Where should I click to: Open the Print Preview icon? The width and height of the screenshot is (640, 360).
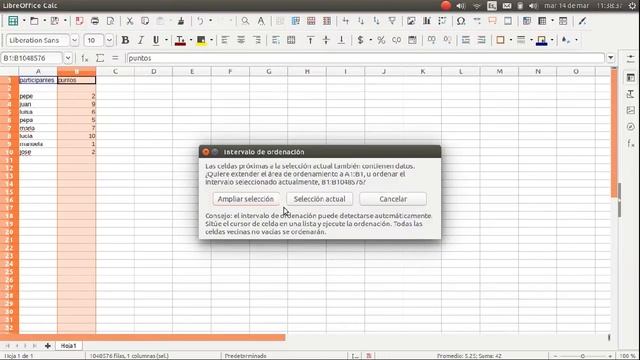tap(110, 21)
